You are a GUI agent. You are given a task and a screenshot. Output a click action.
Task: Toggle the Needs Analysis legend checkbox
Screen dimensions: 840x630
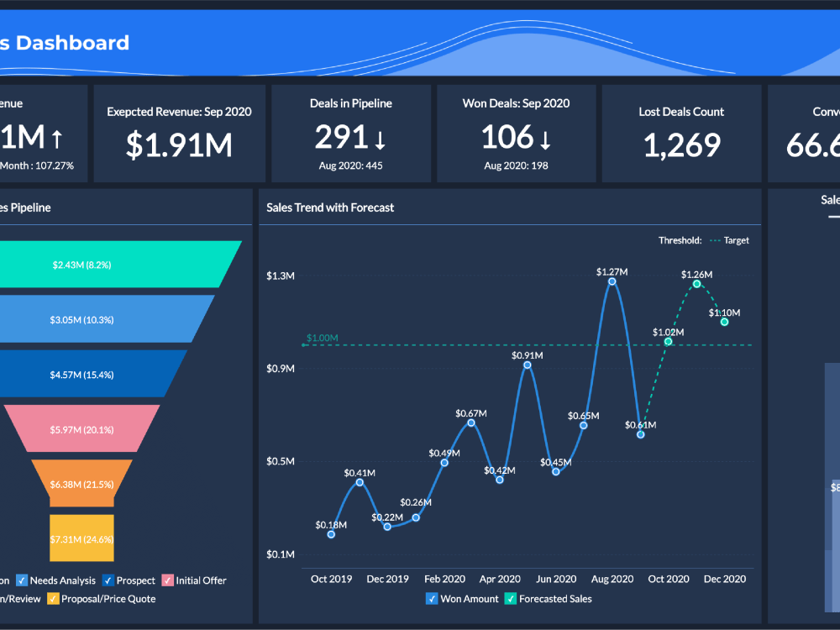[22, 580]
